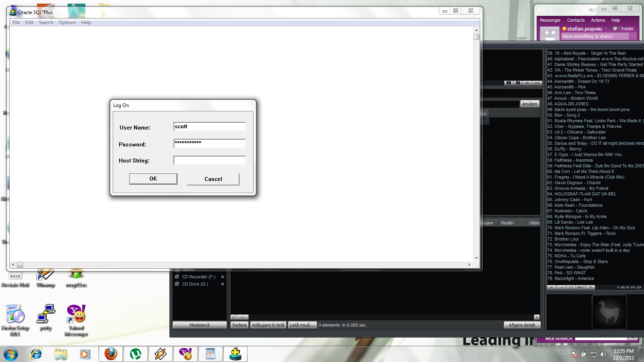This screenshot has width=644, height=362.
Task: Click the Host String input field
Action: (209, 160)
